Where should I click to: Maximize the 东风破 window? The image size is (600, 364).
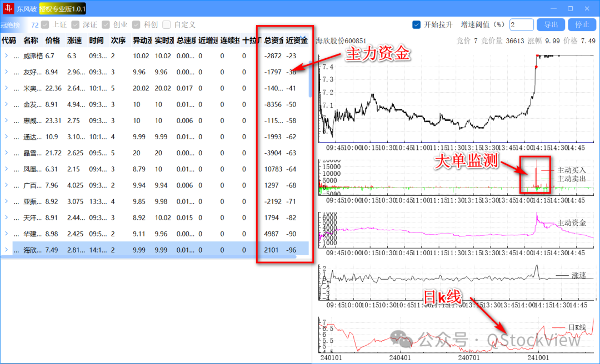(x=570, y=8)
